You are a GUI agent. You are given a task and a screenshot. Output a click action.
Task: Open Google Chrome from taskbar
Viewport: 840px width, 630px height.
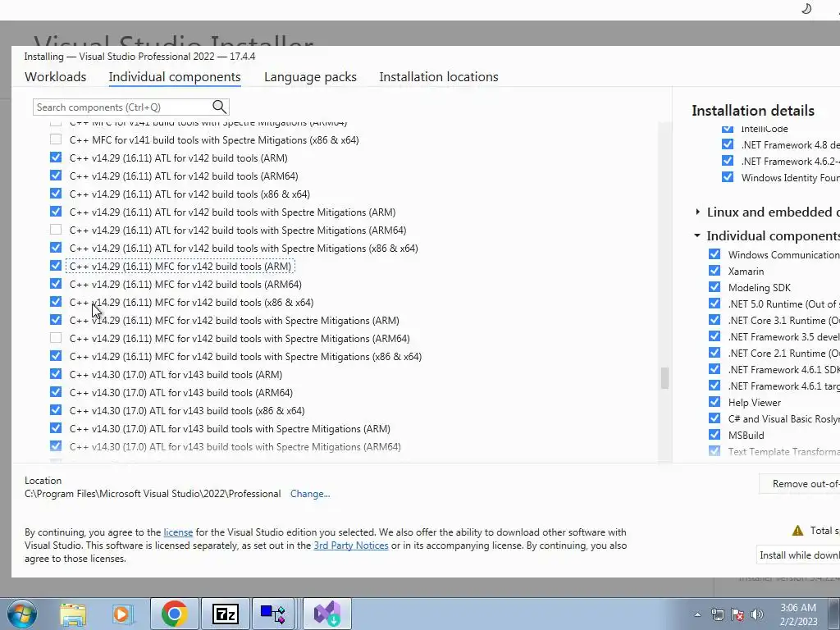point(174,614)
